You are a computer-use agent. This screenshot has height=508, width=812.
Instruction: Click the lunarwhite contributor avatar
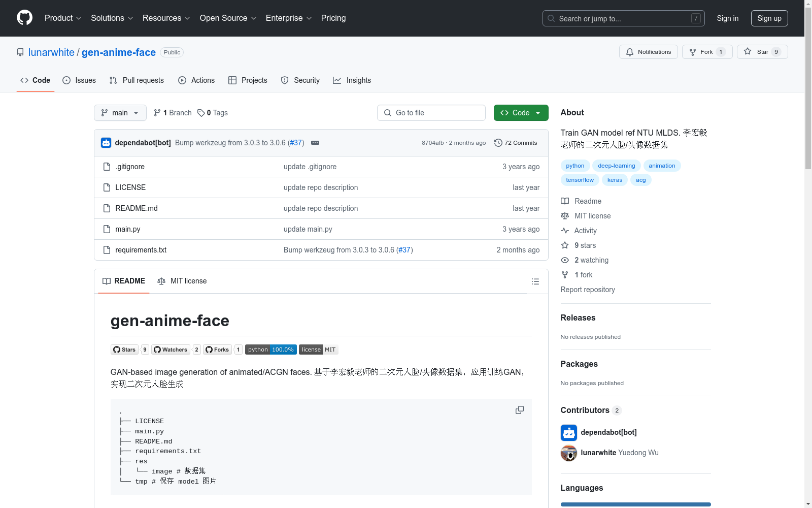(x=569, y=453)
